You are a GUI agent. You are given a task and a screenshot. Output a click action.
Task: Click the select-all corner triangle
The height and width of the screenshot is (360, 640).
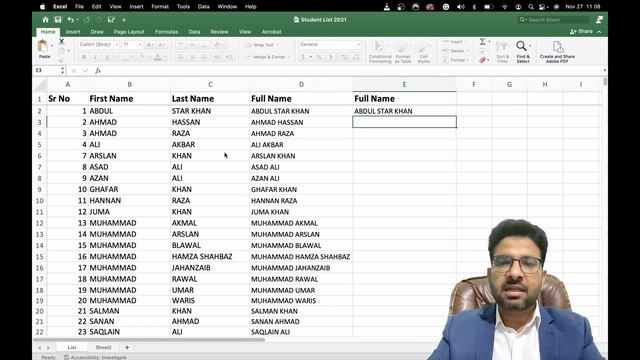point(40,84)
